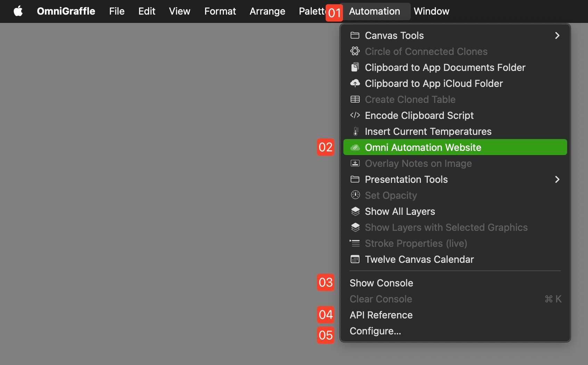588x365 pixels.
Task: Click the iCloud upload icon
Action: (x=355, y=83)
